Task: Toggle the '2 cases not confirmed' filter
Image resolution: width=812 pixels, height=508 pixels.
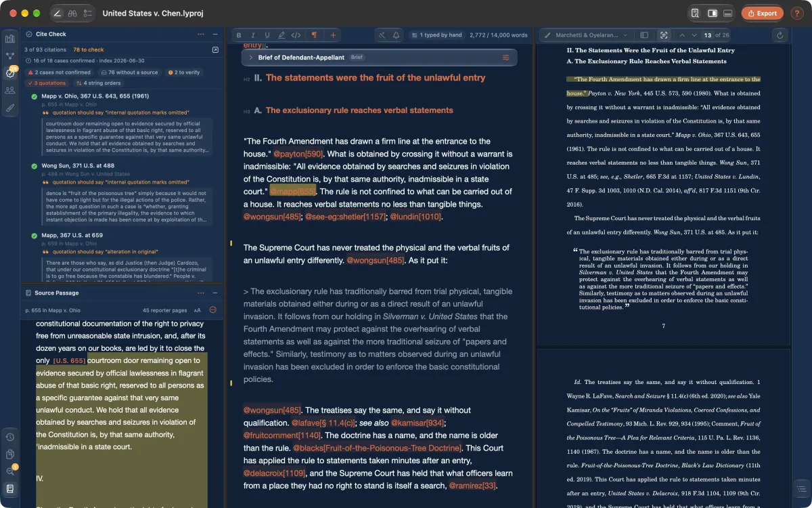Action: [x=59, y=72]
